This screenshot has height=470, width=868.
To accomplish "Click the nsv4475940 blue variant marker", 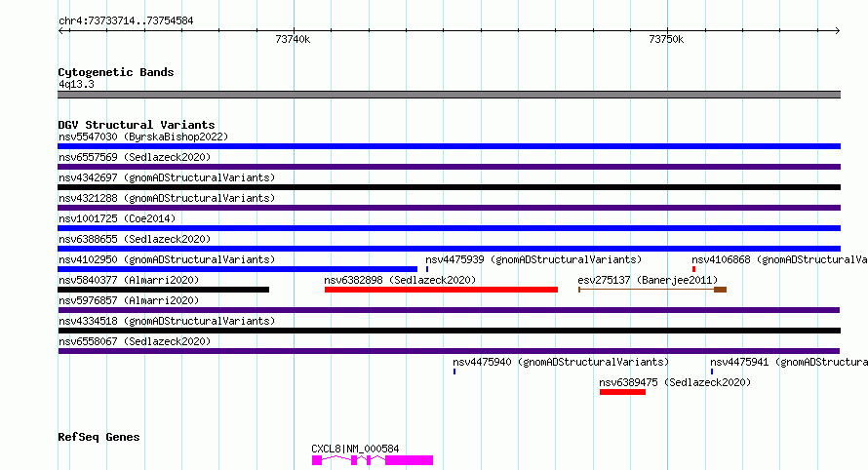I will coord(454,372).
